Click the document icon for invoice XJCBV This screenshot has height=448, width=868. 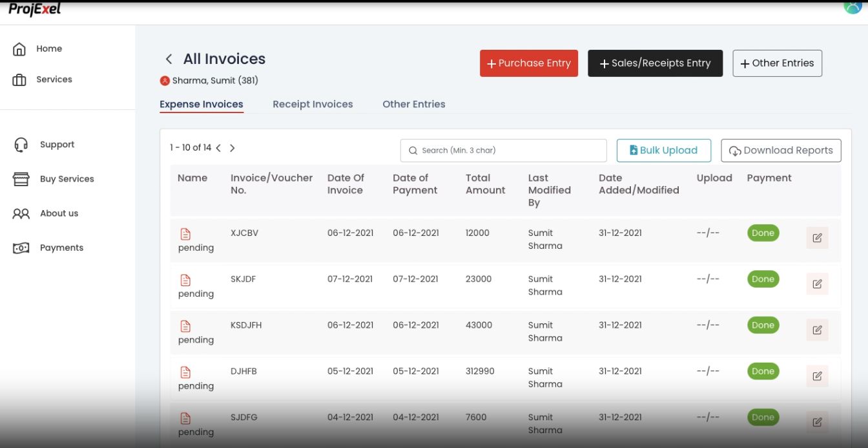(x=185, y=234)
